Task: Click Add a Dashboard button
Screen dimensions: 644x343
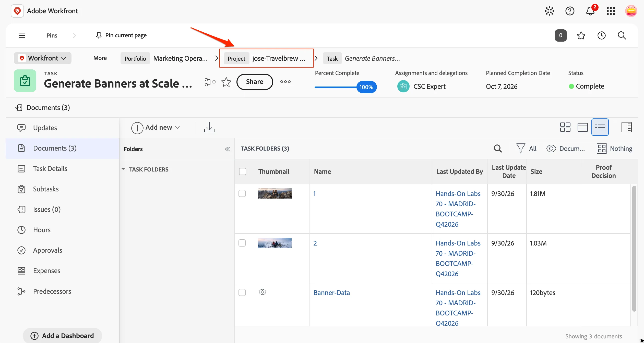Action: pos(62,336)
